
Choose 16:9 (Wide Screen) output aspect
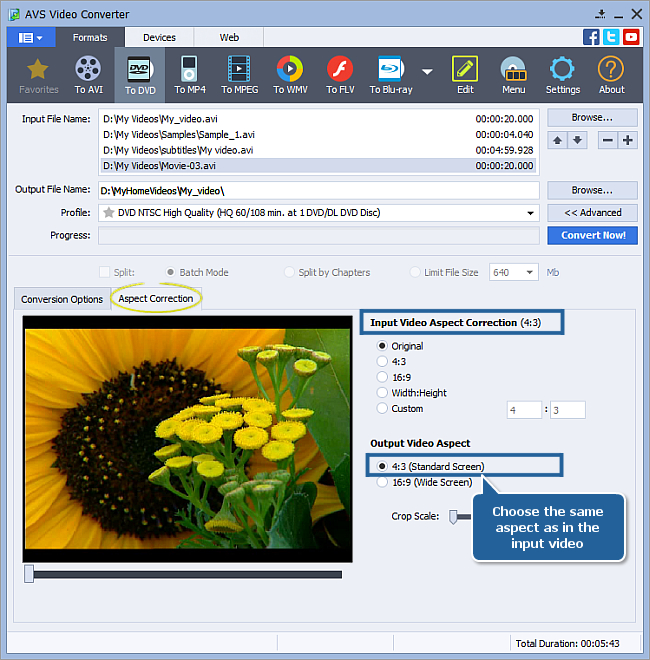click(x=382, y=482)
